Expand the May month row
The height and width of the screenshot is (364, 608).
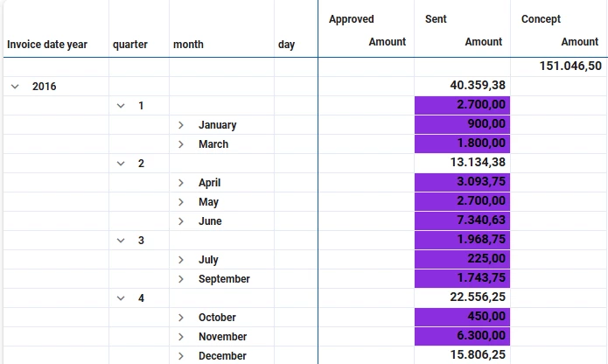coord(181,202)
